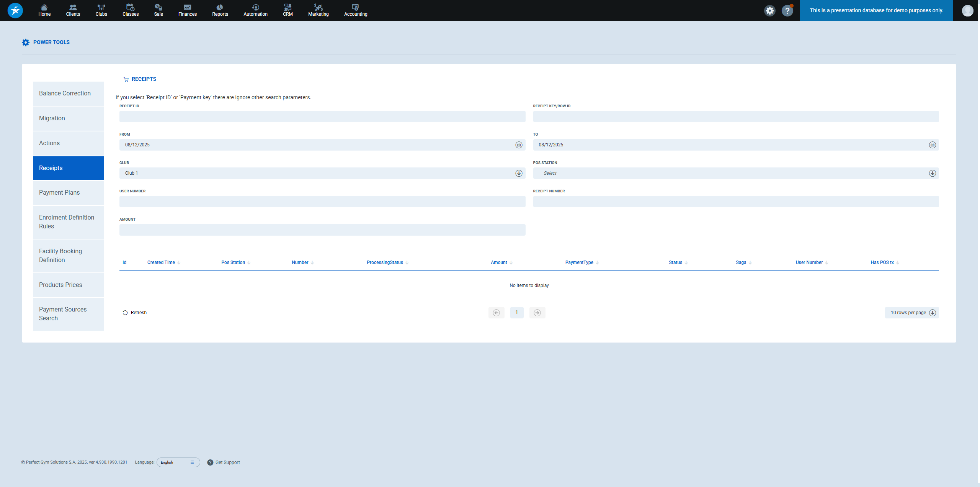Image resolution: width=980 pixels, height=487 pixels.
Task: Open the From date calendar picker
Action: [x=519, y=145]
